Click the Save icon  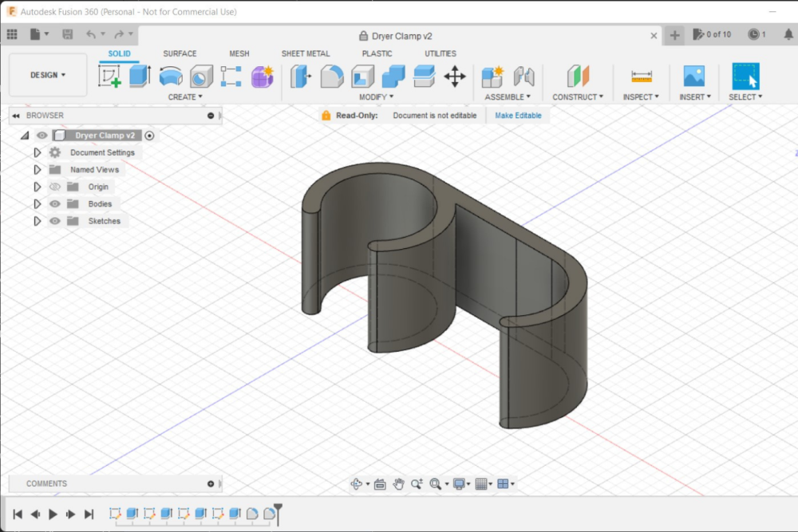click(67, 34)
